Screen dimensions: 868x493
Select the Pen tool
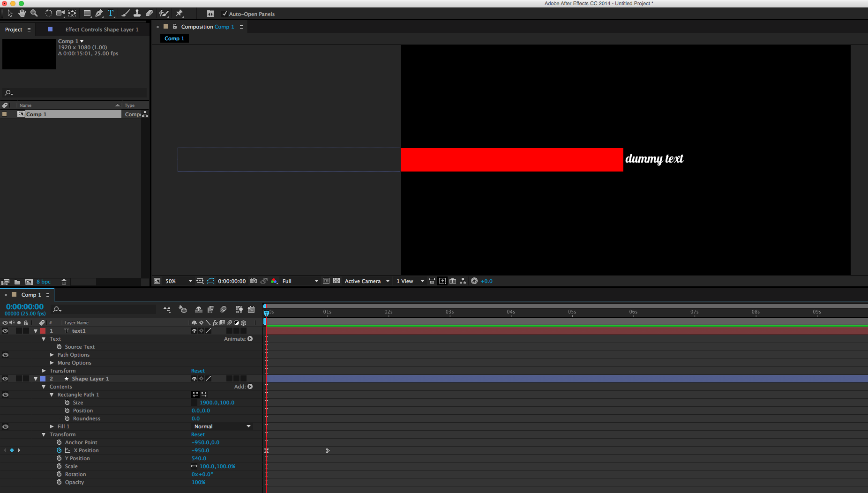tap(99, 13)
